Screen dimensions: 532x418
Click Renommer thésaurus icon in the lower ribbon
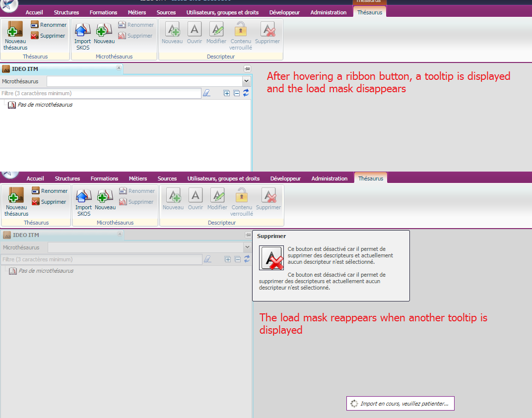pyautogui.click(x=36, y=191)
